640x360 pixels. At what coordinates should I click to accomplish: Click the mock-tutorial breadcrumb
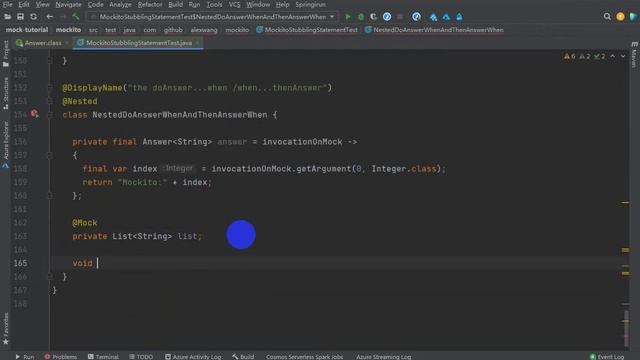[x=27, y=30]
